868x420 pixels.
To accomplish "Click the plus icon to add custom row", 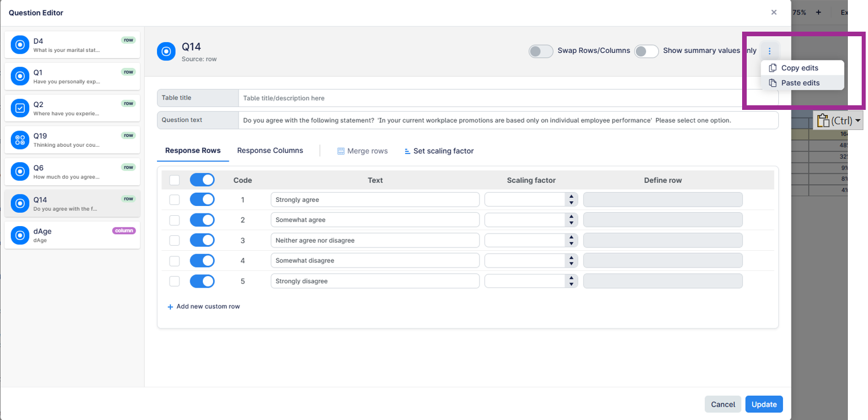I will (170, 307).
